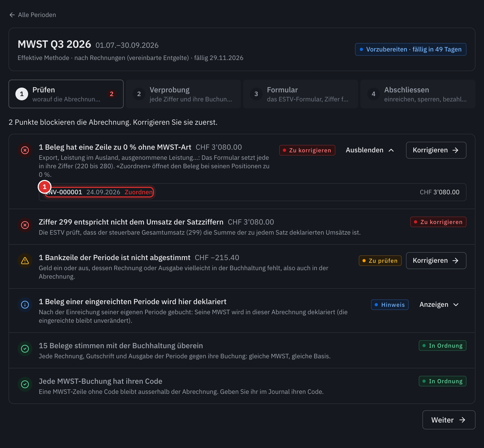The height and width of the screenshot is (448, 484).
Task: Click 'In Ordnung' badge for 15 Belege
Action: [442, 346]
